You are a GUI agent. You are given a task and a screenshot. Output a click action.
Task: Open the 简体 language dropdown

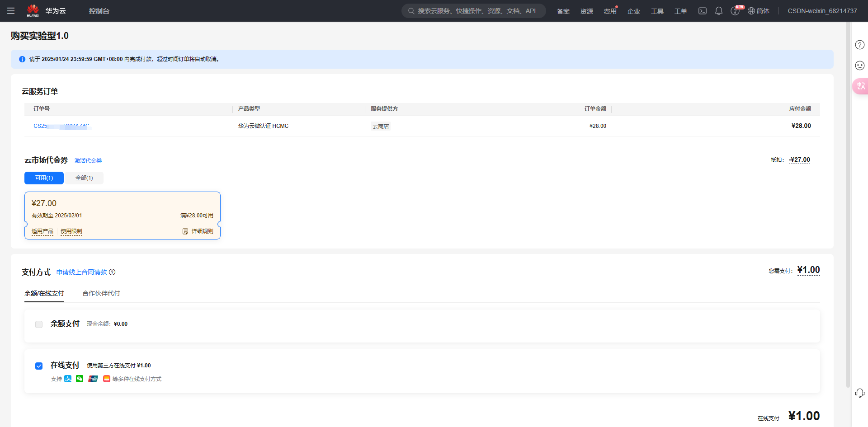click(759, 11)
